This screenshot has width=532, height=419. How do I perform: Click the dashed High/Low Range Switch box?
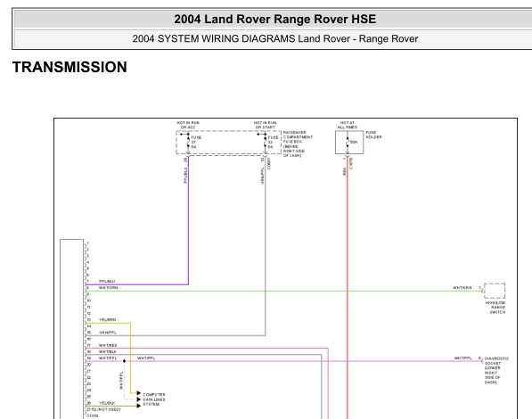[x=495, y=291]
